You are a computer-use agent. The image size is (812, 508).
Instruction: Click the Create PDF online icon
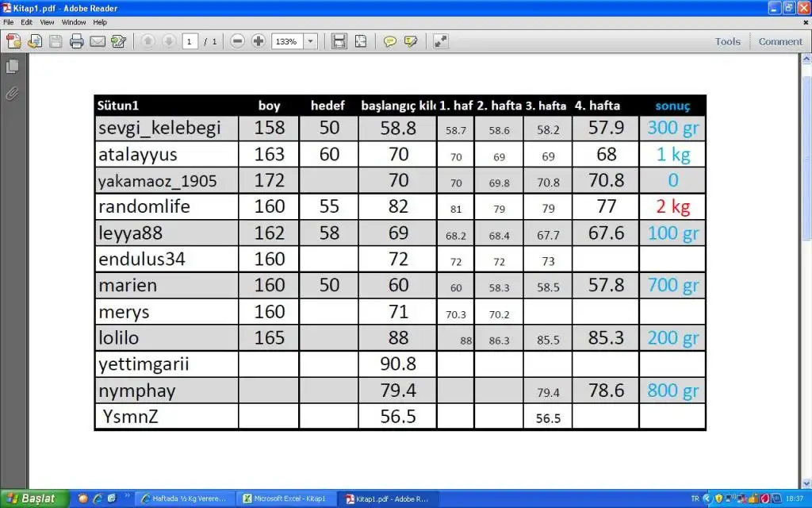point(14,41)
